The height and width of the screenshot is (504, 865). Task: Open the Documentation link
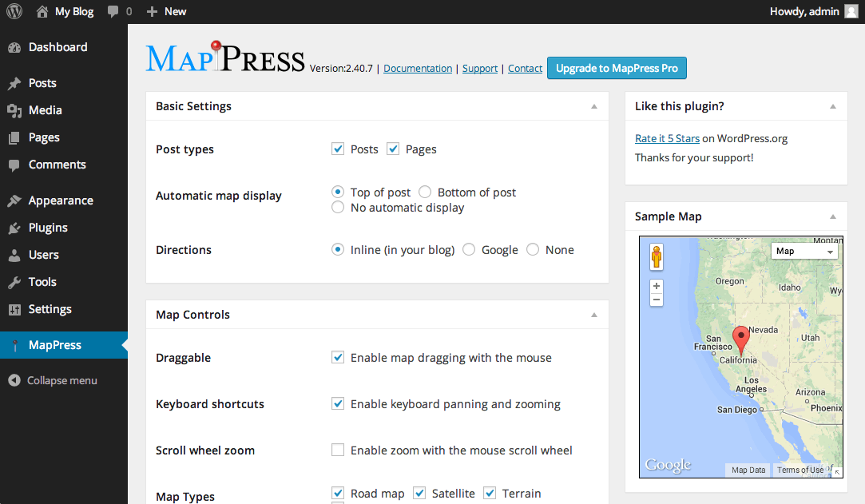pos(418,69)
